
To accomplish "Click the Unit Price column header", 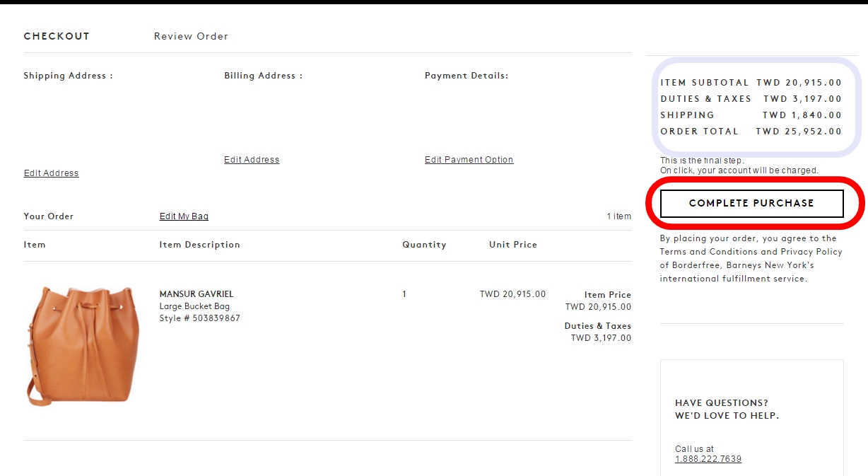I will pyautogui.click(x=513, y=245).
